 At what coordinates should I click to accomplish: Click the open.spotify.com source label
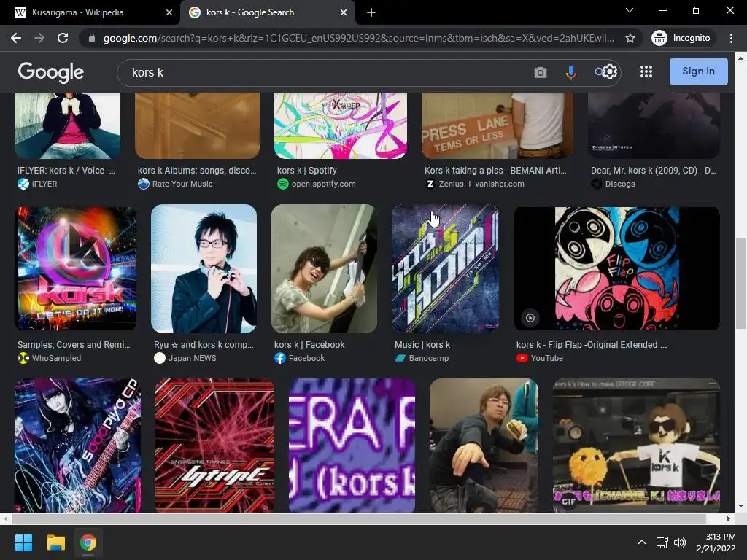tap(323, 184)
